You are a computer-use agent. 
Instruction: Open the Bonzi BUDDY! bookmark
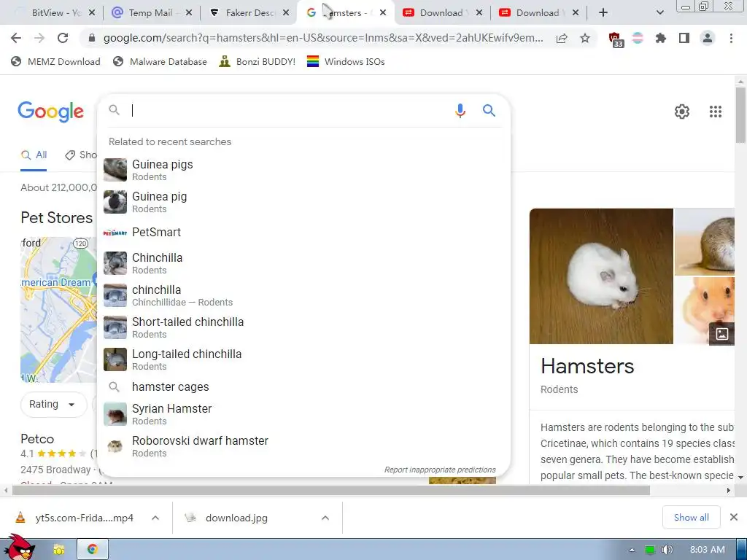coord(258,61)
